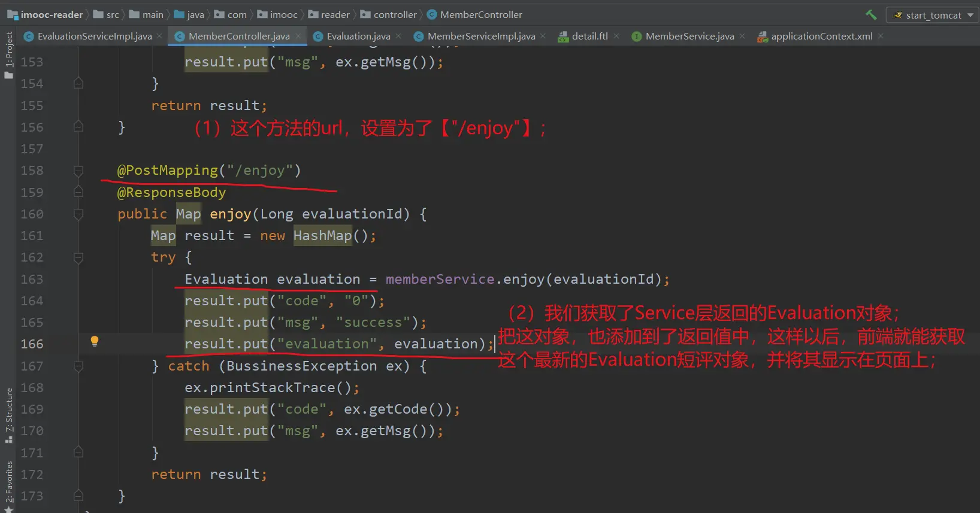Click the memberService reference on line 163
Image resolution: width=980 pixels, height=513 pixels.
pyautogui.click(x=440, y=280)
